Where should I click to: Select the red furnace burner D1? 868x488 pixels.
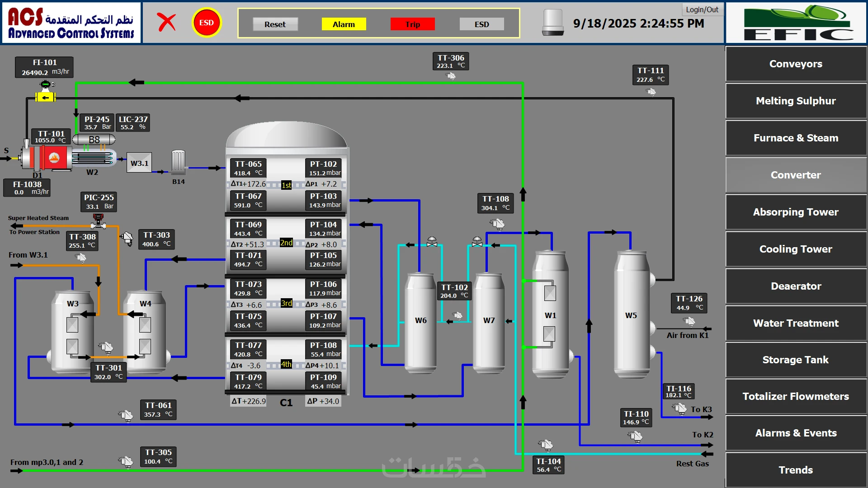pos(54,158)
